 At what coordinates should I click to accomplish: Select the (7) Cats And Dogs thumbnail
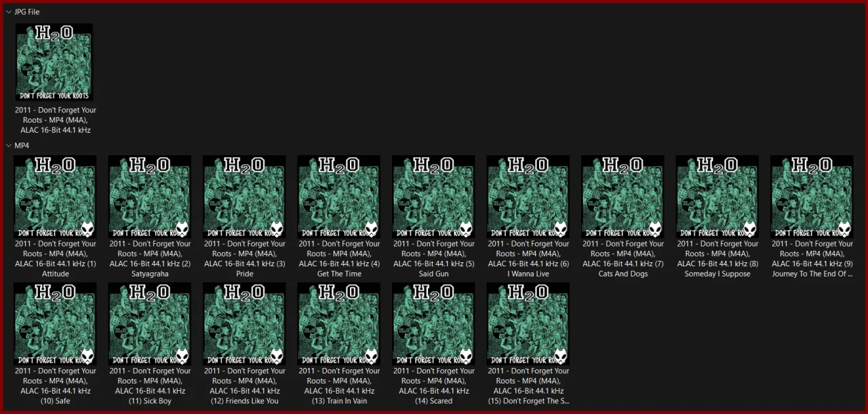pyautogui.click(x=623, y=196)
